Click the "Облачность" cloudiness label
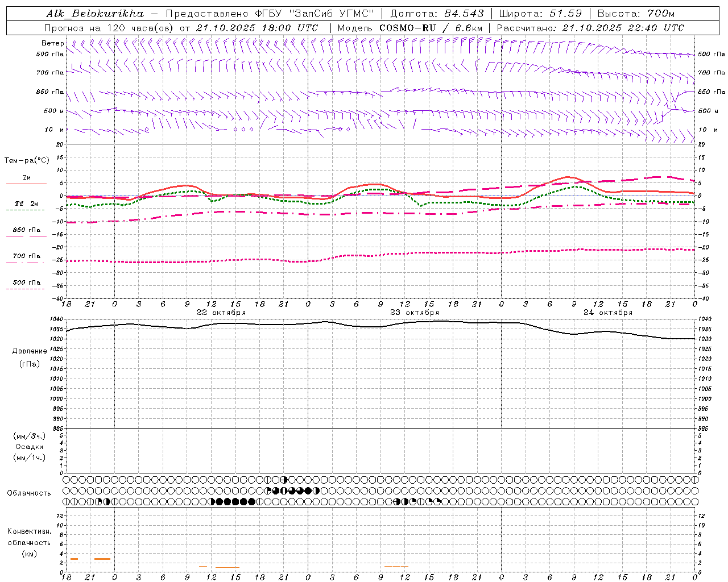 coord(29,493)
